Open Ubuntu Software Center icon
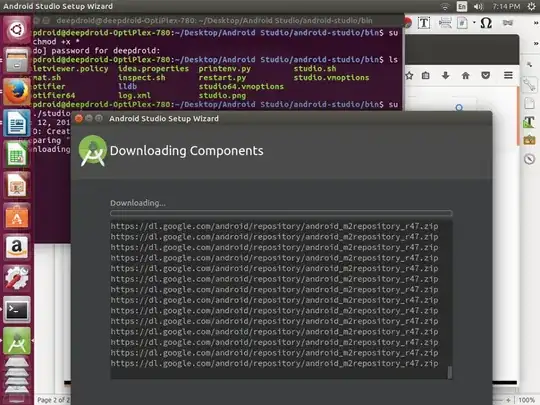 tap(17, 216)
